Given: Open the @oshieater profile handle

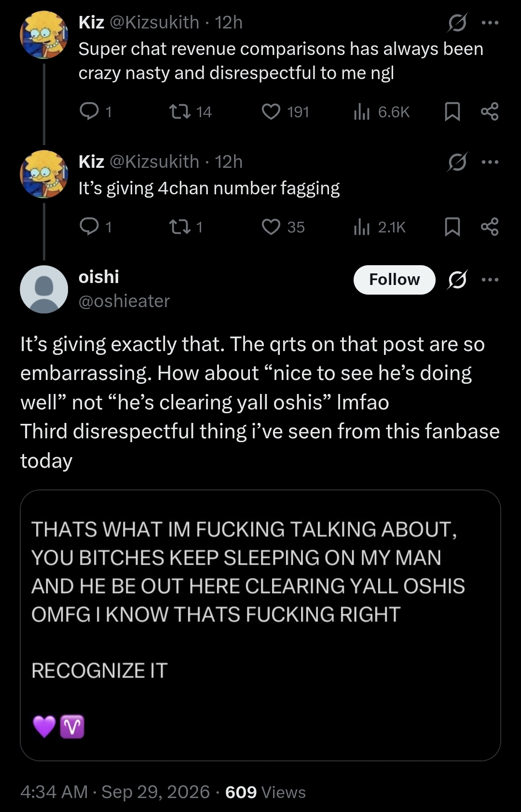Looking at the screenshot, I should (x=124, y=301).
